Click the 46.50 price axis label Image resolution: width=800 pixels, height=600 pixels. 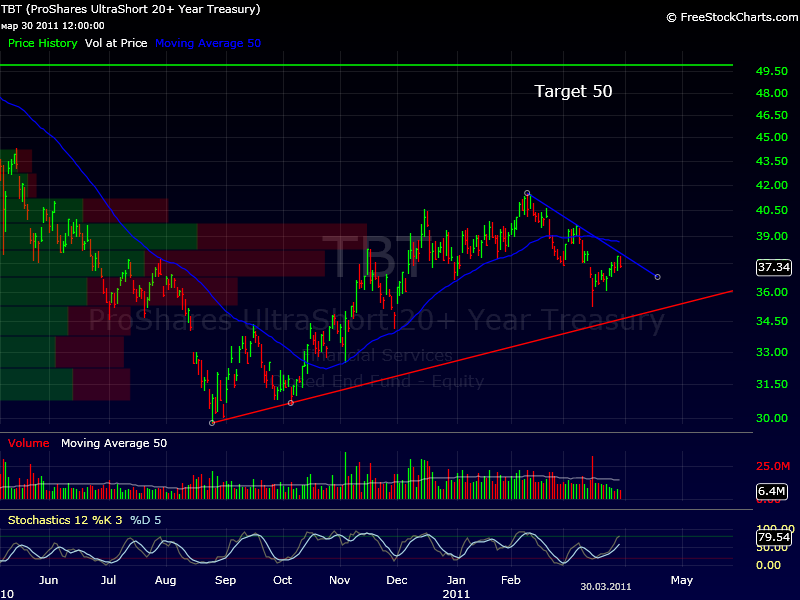click(x=772, y=115)
